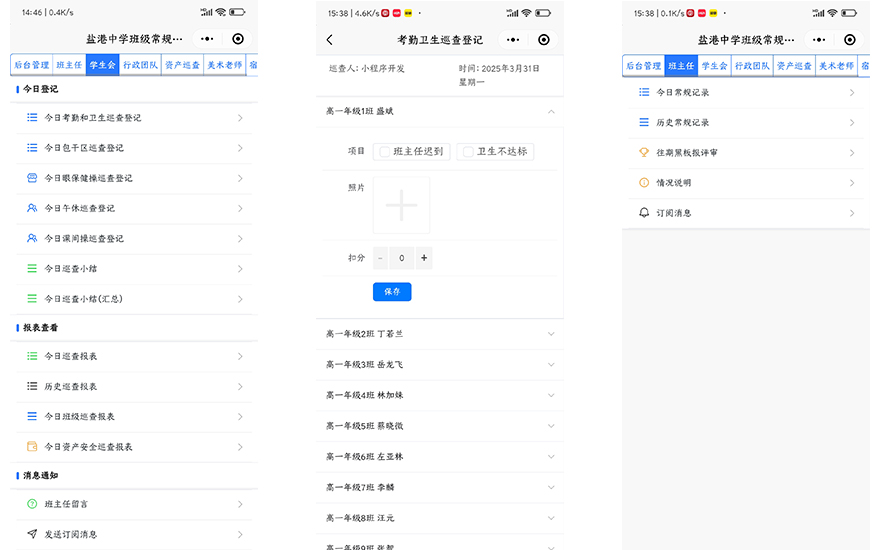Select 资产巡查 tab on the 学生会 screen

[x=182, y=65]
